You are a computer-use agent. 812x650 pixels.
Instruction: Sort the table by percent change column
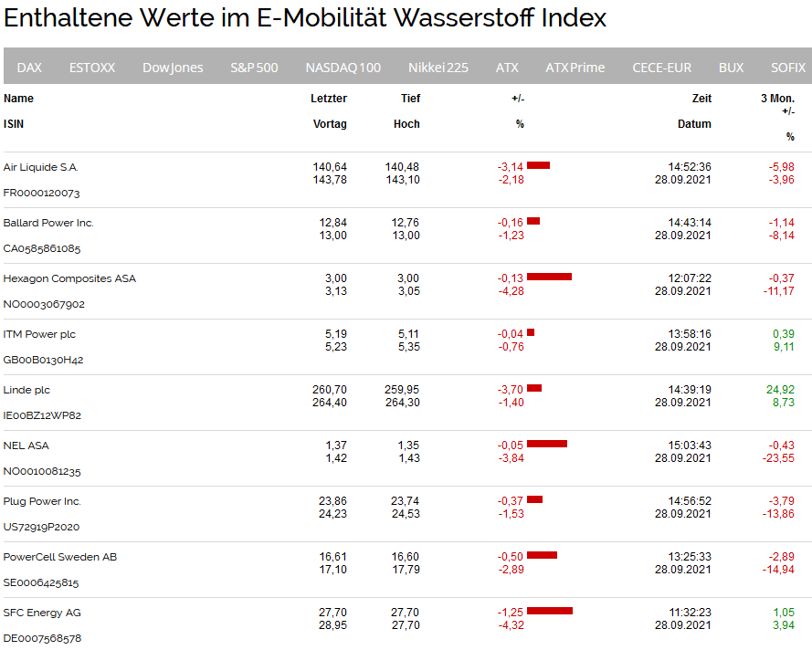tap(519, 124)
